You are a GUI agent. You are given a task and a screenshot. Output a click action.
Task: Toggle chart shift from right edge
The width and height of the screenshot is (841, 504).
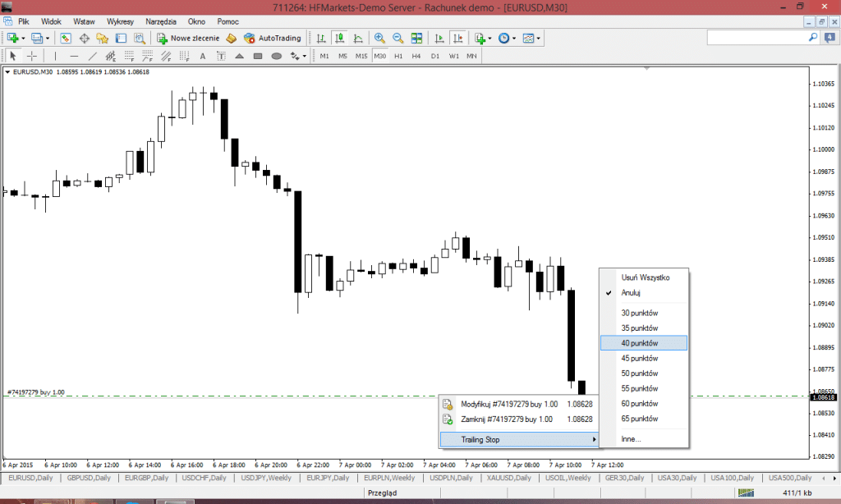(457, 38)
